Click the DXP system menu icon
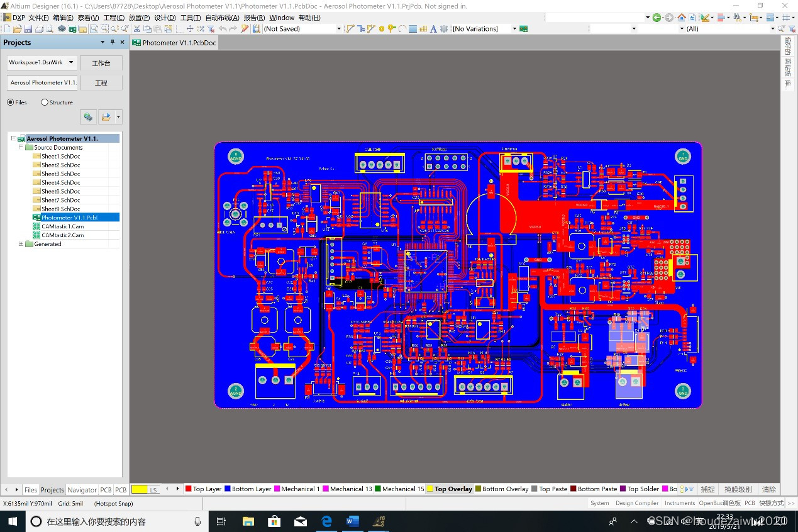Screen dimensions: 798x532 6,18
